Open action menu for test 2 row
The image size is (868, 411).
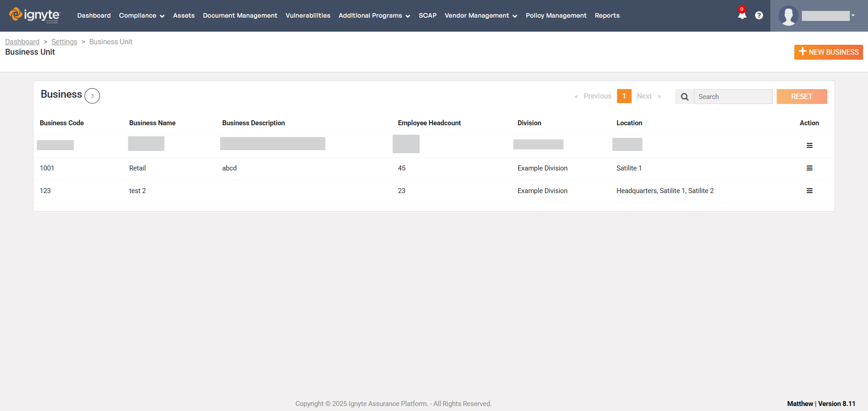click(x=809, y=191)
